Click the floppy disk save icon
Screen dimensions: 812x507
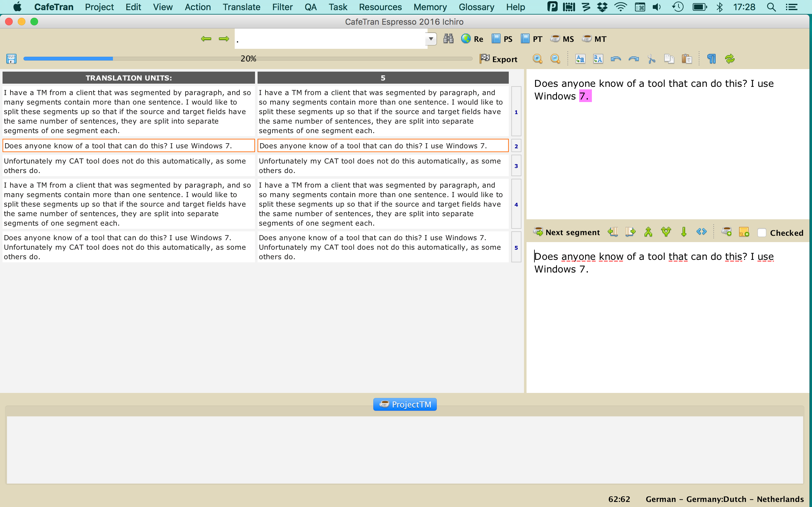[11, 59]
